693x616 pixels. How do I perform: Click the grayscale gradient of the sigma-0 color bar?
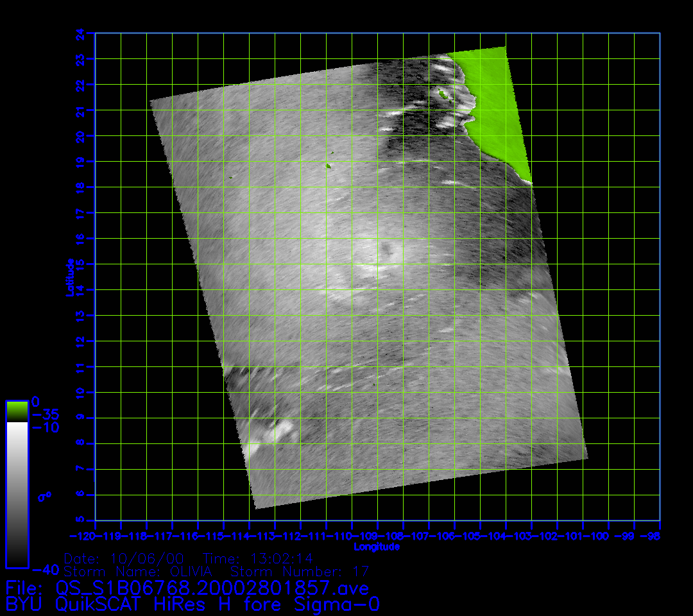click(x=17, y=494)
